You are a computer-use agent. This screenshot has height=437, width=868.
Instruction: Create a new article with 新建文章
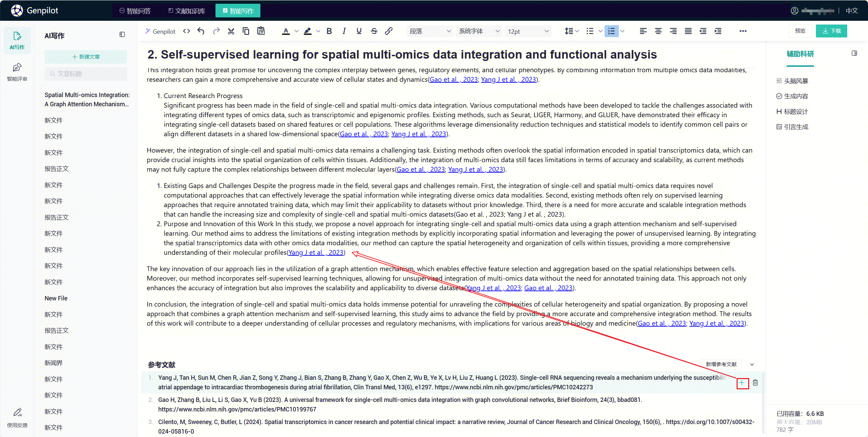[86, 57]
